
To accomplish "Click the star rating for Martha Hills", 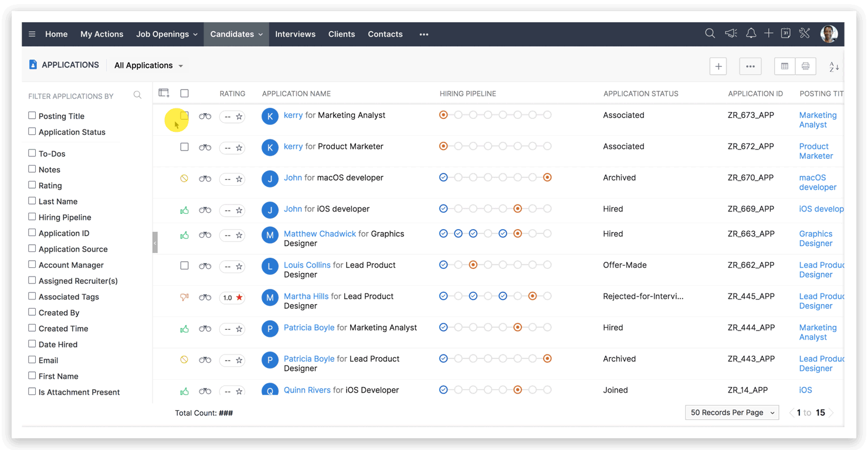I will 239,298.
